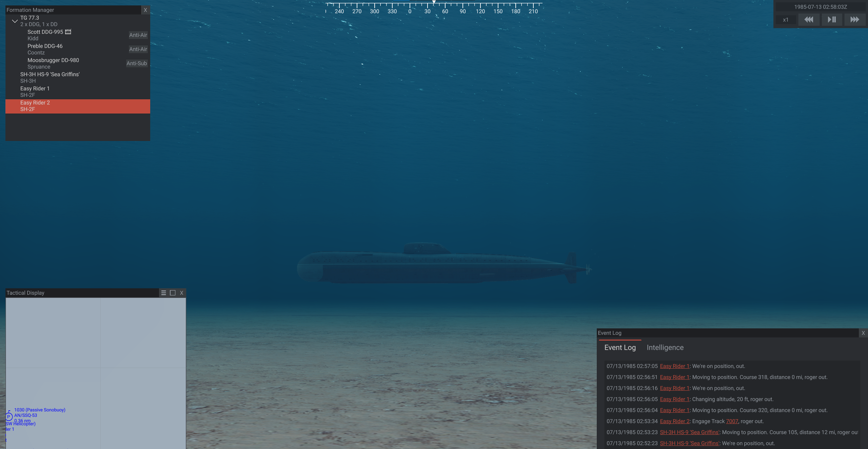Viewport: 868px width, 449px height.
Task: Close the Tactical Display panel
Action: (182, 293)
